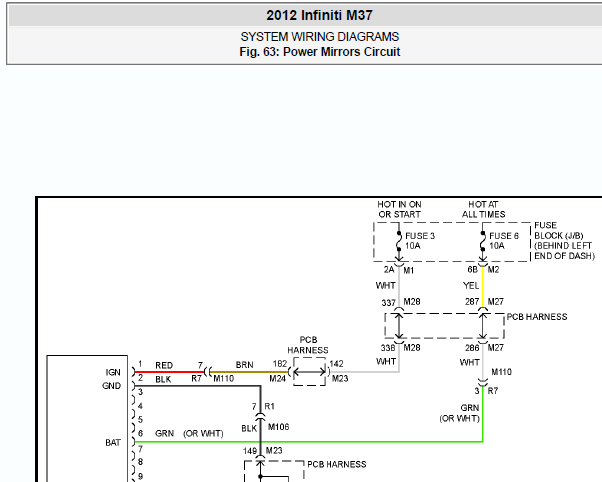Viewport: 602px width, 482px height.
Task: Click the double arrow inside M24/M23 PCB harness
Action: 309,372
